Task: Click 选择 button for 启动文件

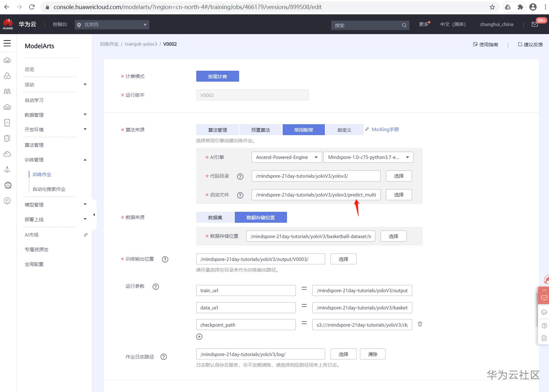Action: (399, 195)
